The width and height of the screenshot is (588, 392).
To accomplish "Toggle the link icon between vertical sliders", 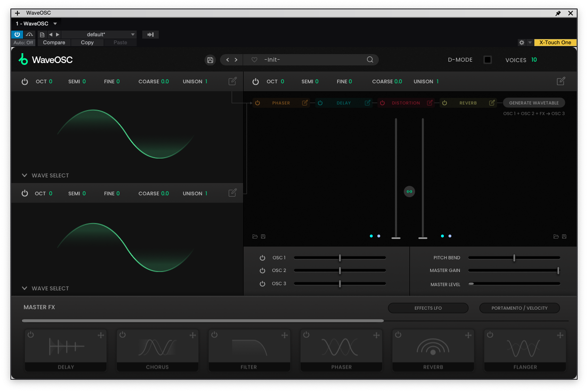I will pyautogui.click(x=409, y=192).
